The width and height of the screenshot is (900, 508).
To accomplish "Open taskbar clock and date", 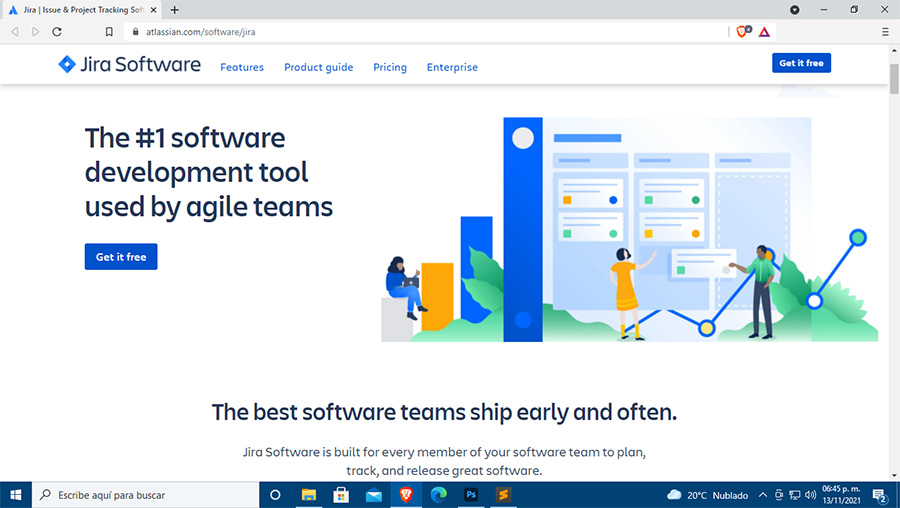I will pos(841,495).
